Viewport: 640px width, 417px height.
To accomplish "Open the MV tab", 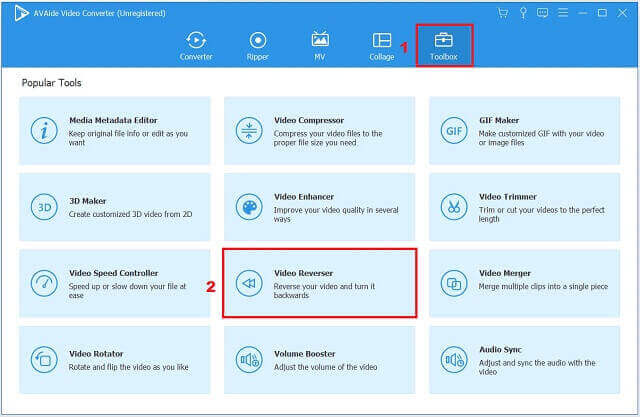I will coord(320,46).
